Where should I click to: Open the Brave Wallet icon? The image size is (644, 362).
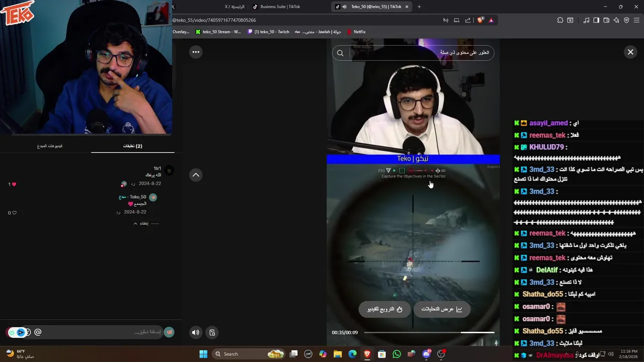(606, 20)
